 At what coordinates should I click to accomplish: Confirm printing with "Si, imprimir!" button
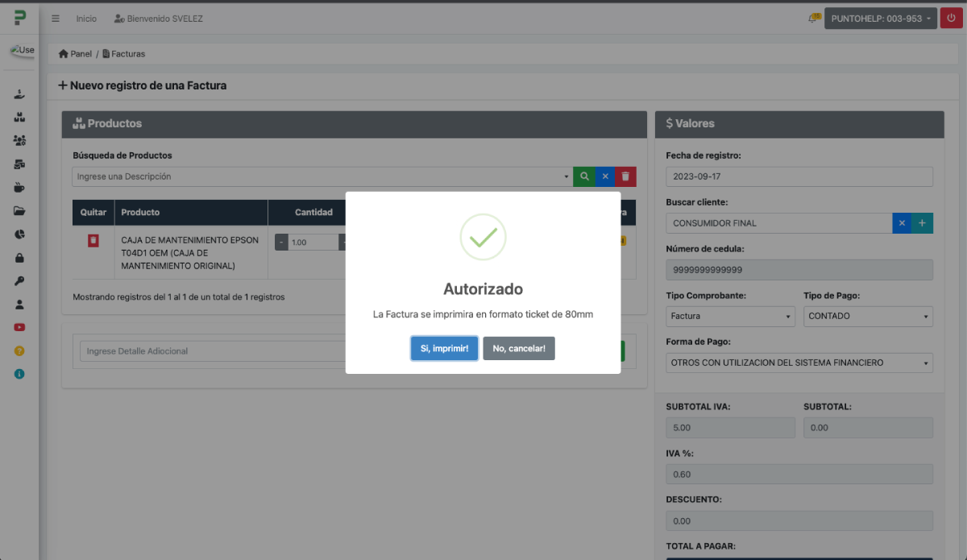point(444,348)
